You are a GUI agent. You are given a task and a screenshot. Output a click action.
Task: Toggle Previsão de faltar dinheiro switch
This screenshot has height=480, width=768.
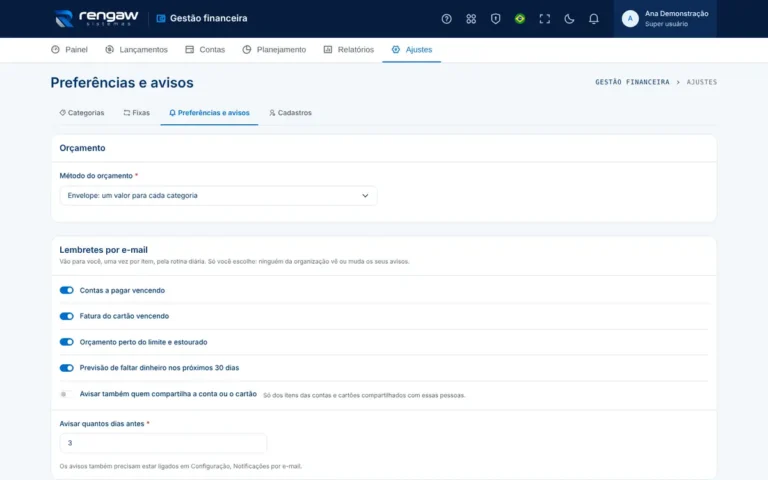click(67, 368)
